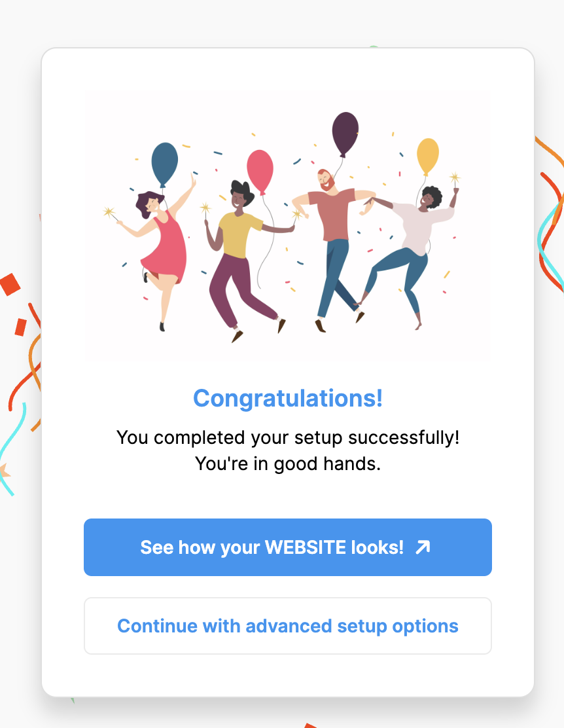Click the blue balloon in the illustration
This screenshot has height=728, width=564.
point(164,163)
